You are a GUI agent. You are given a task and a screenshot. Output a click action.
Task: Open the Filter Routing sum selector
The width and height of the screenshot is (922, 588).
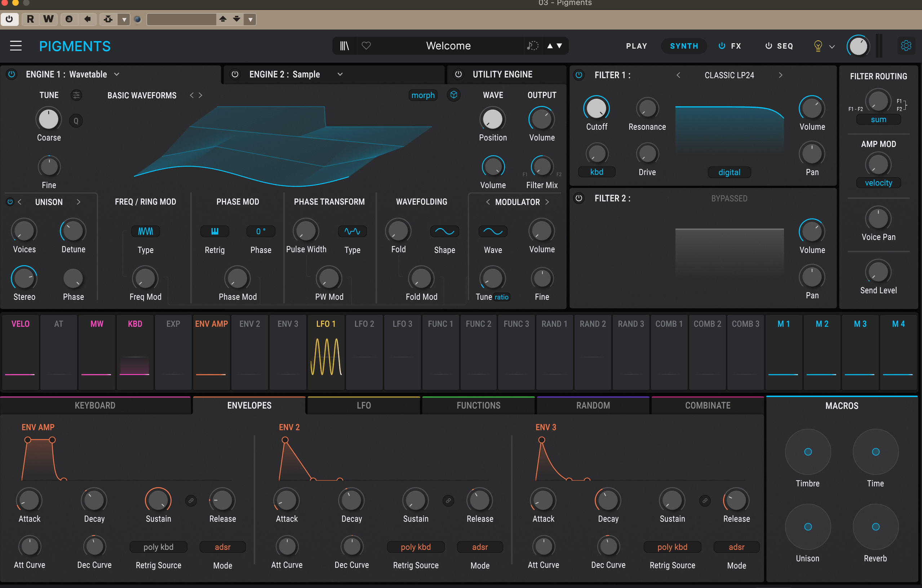(878, 120)
